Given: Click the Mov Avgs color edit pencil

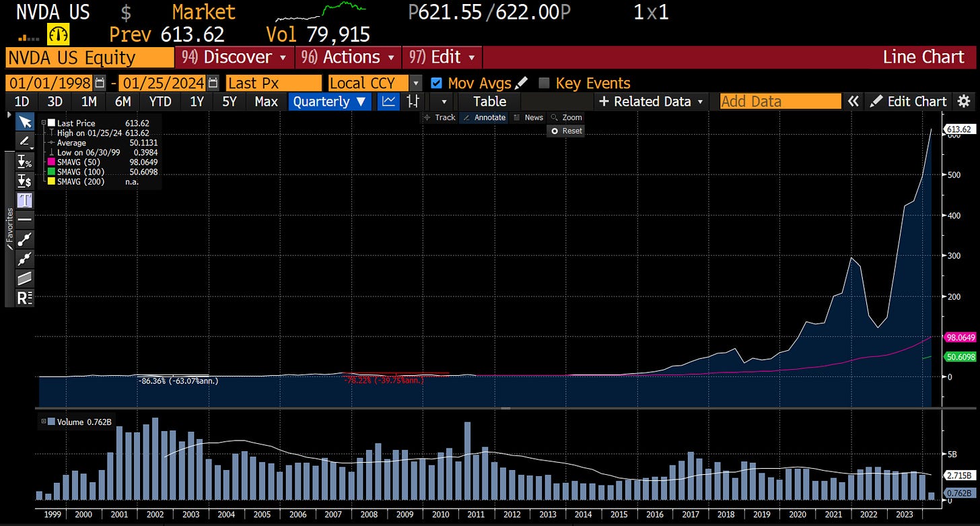Looking at the screenshot, I should pyautogui.click(x=521, y=83).
